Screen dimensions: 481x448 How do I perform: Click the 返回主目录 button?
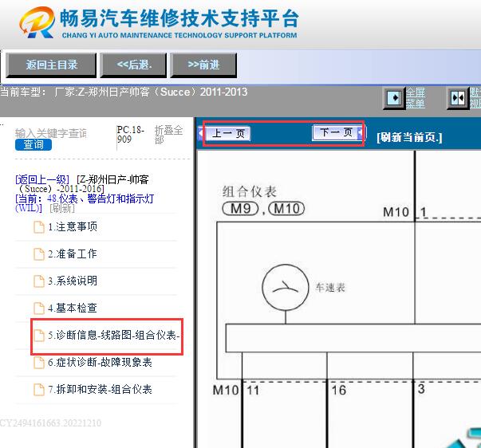pyautogui.click(x=51, y=65)
